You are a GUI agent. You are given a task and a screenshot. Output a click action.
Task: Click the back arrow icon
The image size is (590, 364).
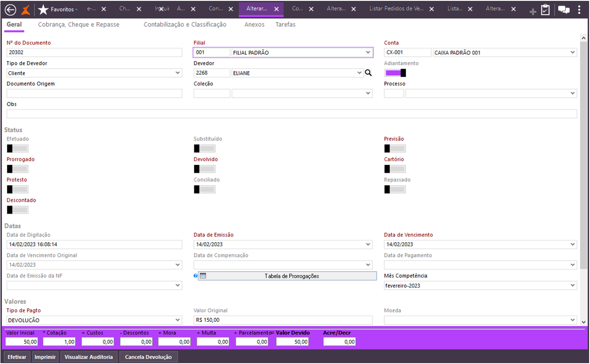click(x=10, y=9)
